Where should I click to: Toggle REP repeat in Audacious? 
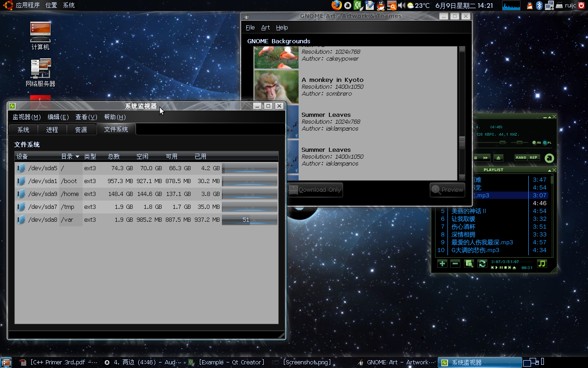click(534, 157)
